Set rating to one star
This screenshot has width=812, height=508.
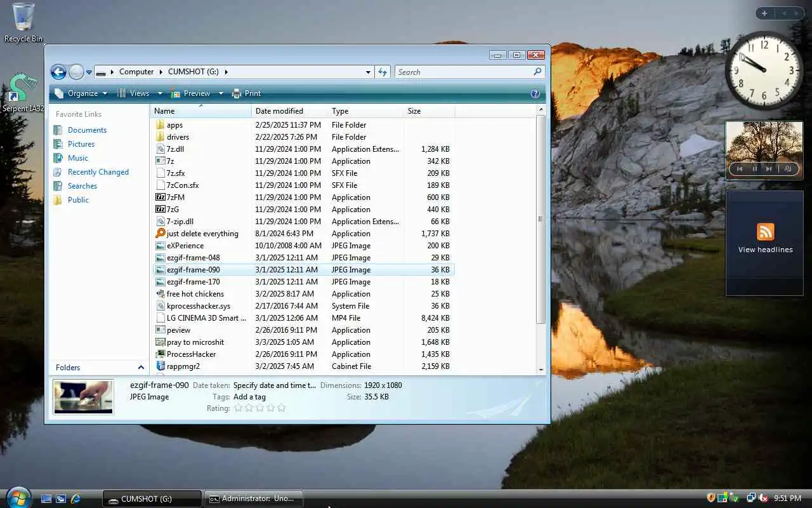pos(239,408)
